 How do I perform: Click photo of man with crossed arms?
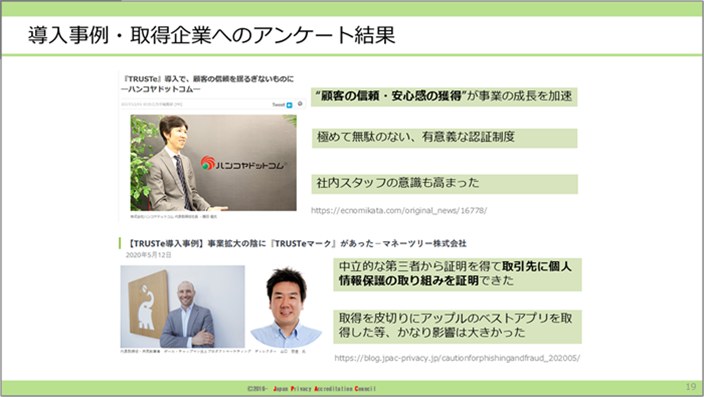183,307
